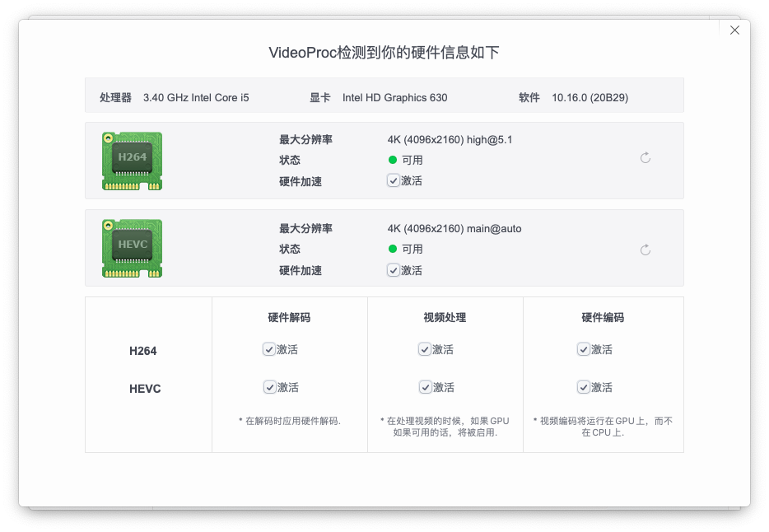Click the 处理器 label
Image resolution: width=769 pixels, height=532 pixels.
click(116, 97)
